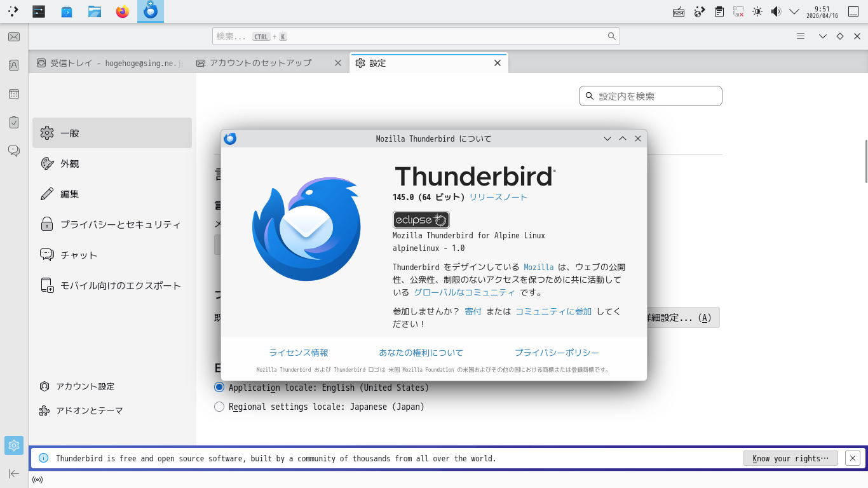Viewport: 868px width, 488px height.
Task: Launch the Discover software store from taskbar
Action: pyautogui.click(x=67, y=11)
